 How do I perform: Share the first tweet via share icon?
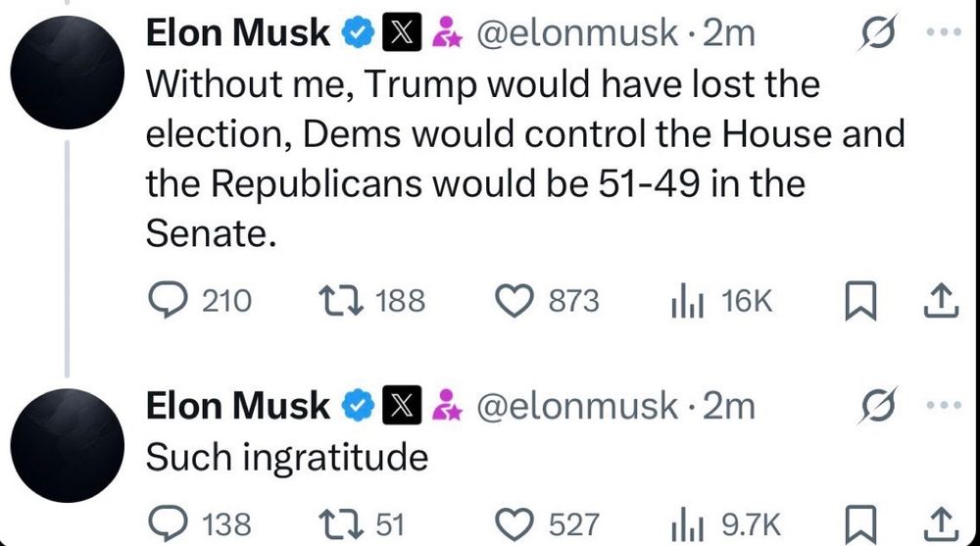pyautogui.click(x=941, y=301)
